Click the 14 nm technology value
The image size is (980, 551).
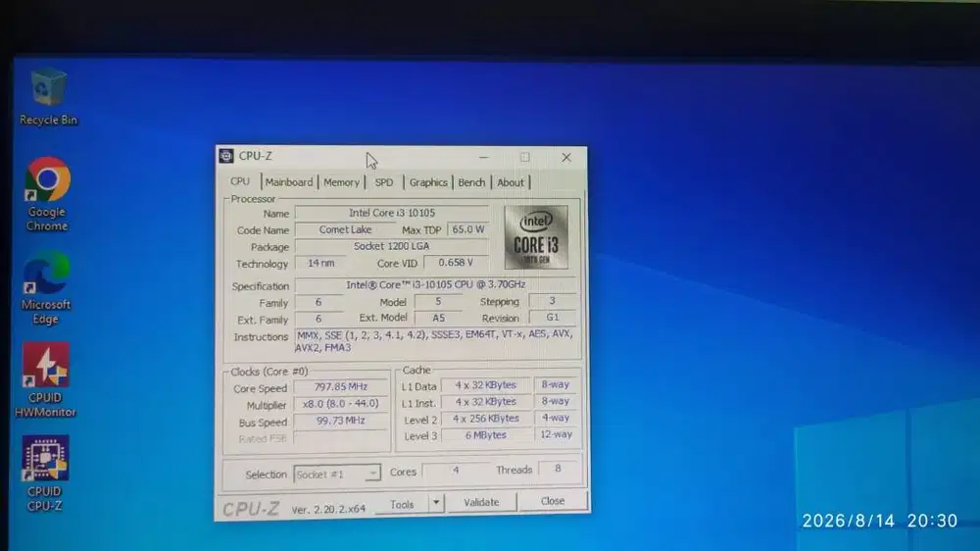tap(320, 264)
